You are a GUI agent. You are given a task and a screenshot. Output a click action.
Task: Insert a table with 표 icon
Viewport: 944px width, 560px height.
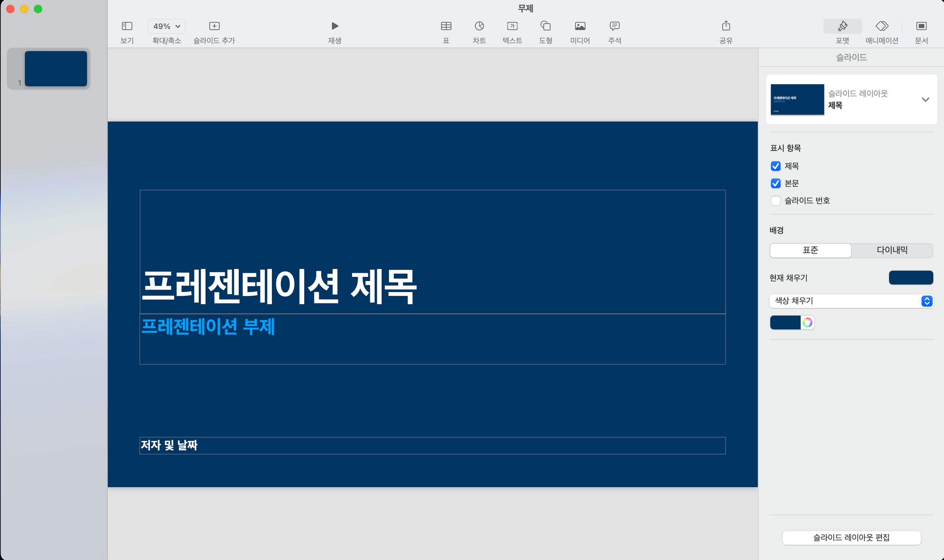[446, 26]
